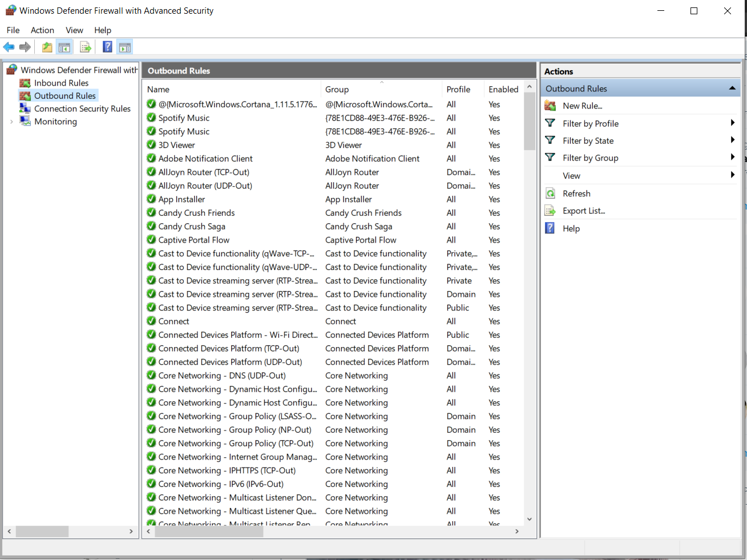This screenshot has width=747, height=560.
Task: Click green check icon for Adobe Notification Client
Action: [x=151, y=158]
